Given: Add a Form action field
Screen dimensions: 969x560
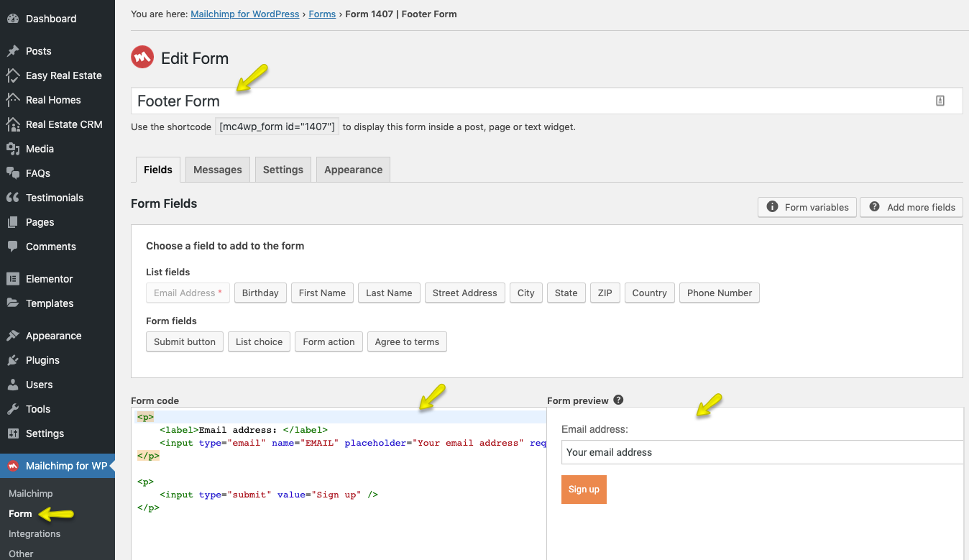Looking at the screenshot, I should pos(329,341).
